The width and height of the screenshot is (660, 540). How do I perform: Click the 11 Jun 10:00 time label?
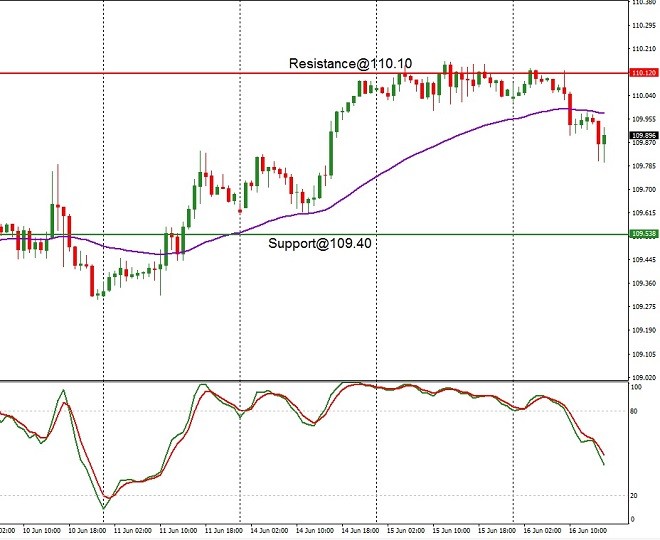point(178,530)
